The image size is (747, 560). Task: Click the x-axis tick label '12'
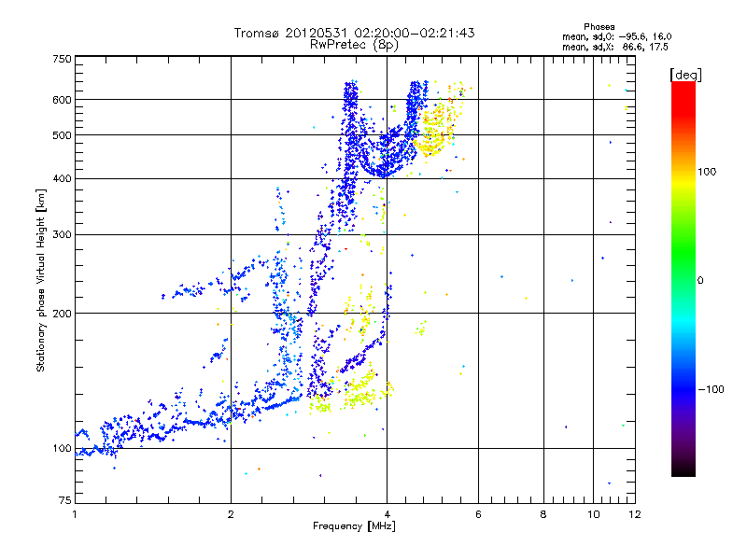click(x=635, y=514)
